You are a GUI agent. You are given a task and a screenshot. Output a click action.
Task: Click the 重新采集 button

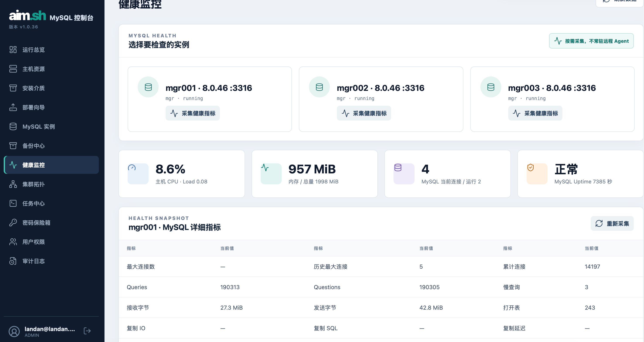(612, 223)
